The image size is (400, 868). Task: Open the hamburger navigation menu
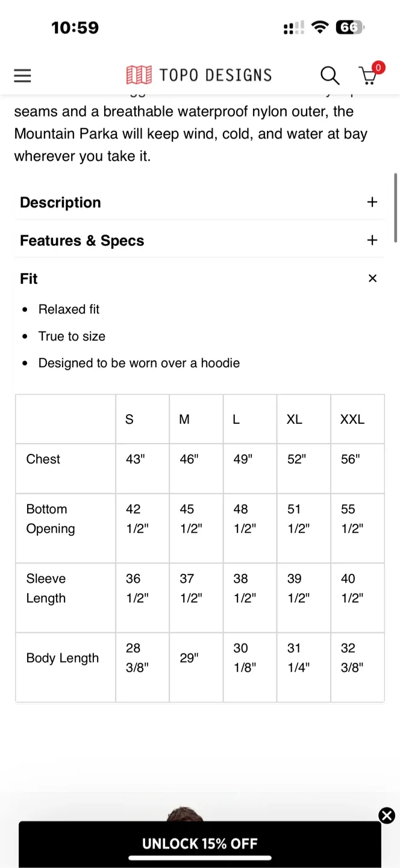tap(22, 75)
